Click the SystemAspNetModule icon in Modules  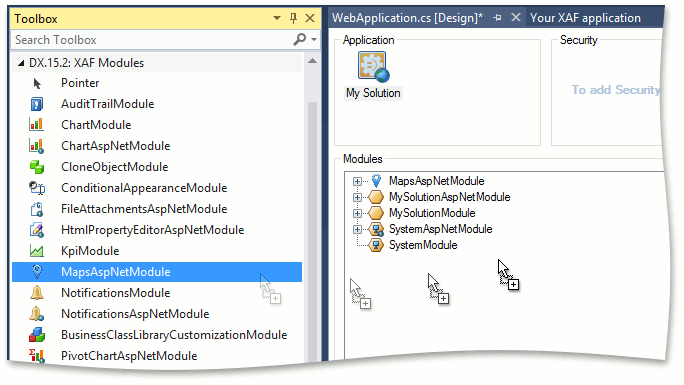pyautogui.click(x=376, y=229)
